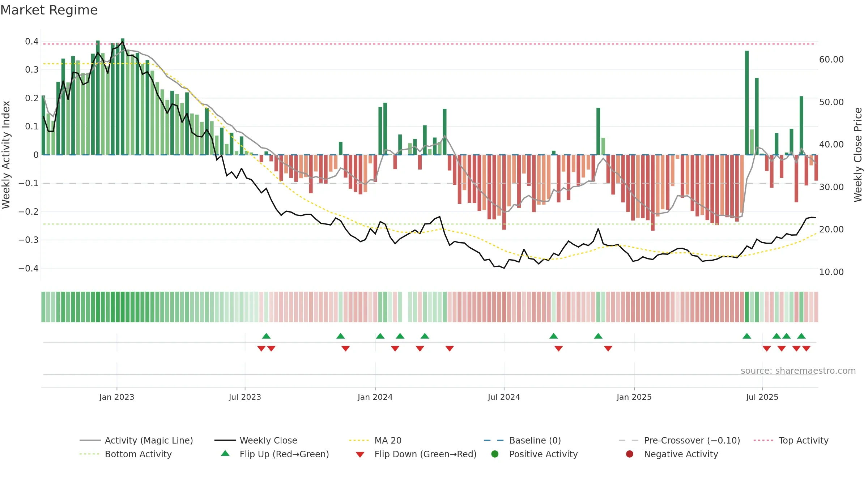Click the last flip-down triangle on the right
This screenshot has height=488, width=868.
[806, 348]
